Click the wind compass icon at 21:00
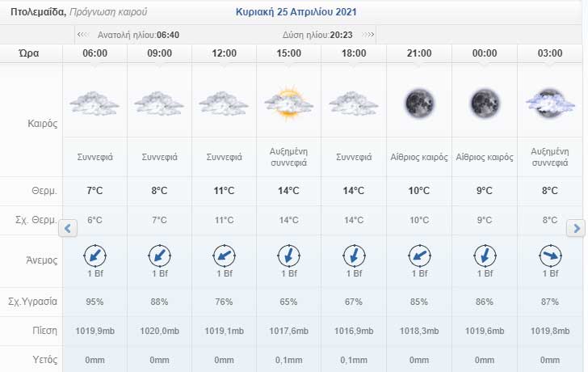This screenshot has height=372, width=588. pyautogui.click(x=418, y=256)
